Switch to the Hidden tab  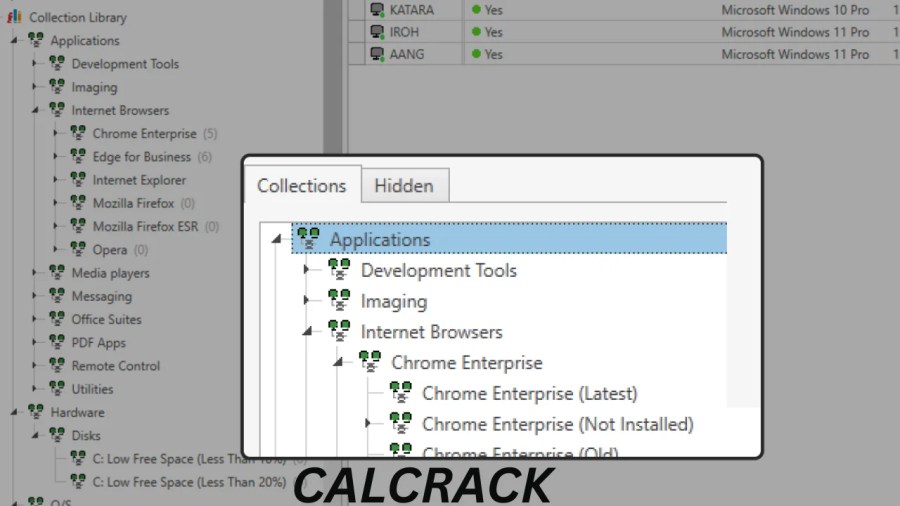point(404,185)
